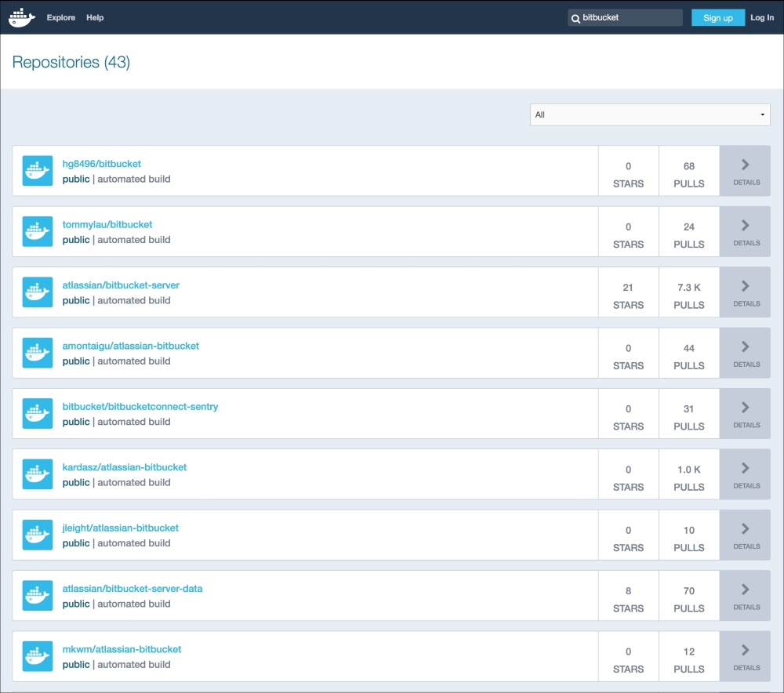Click whale icon beside jleight/atlassian-bitbucket
This screenshot has width=784, height=693.
38,535
